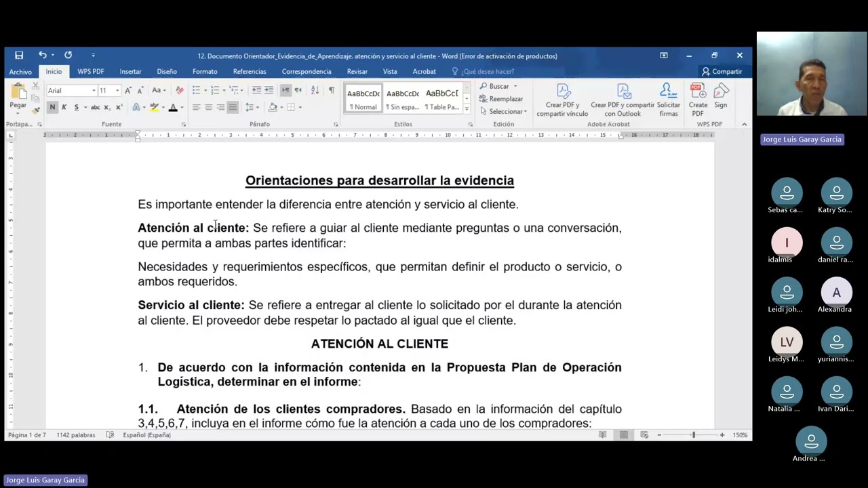The height and width of the screenshot is (488, 868).
Task: Switch to the Insertar tab
Action: click(130, 71)
